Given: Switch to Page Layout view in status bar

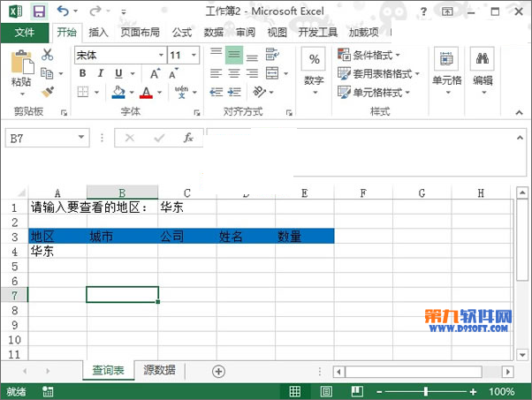Looking at the screenshot, I should coord(326,391).
